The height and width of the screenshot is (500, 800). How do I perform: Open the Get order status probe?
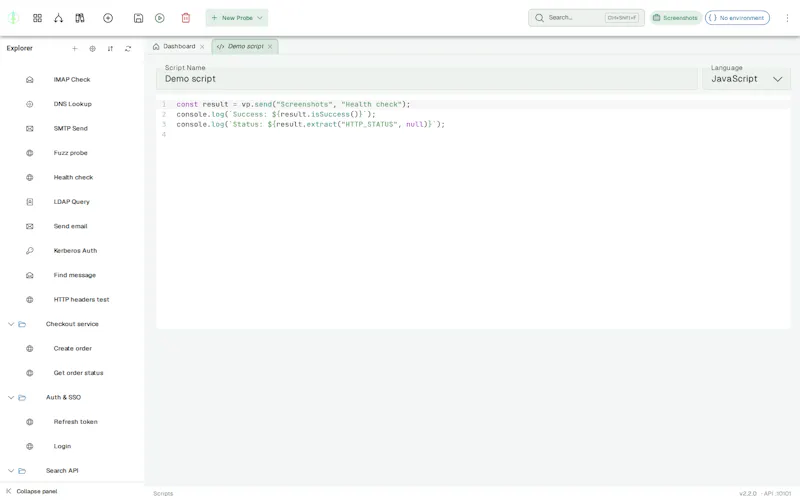click(78, 373)
